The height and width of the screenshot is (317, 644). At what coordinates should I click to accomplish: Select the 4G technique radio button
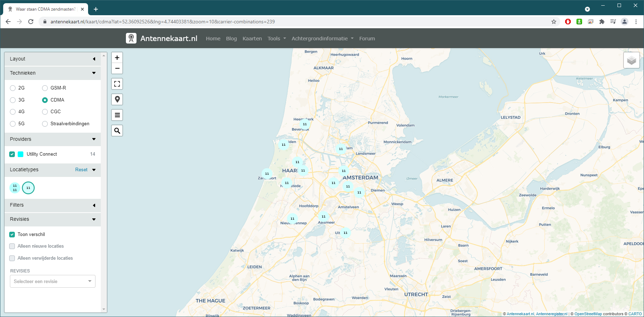pos(13,112)
